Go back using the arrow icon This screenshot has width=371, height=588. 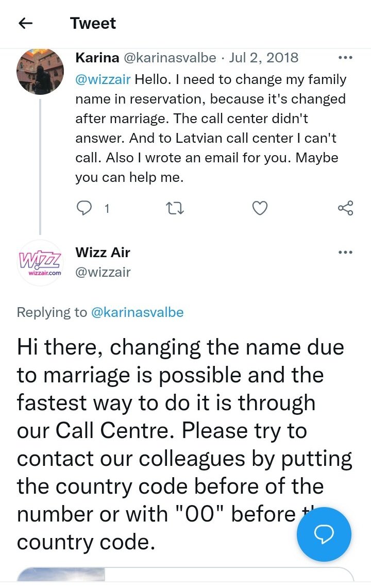pos(25,23)
